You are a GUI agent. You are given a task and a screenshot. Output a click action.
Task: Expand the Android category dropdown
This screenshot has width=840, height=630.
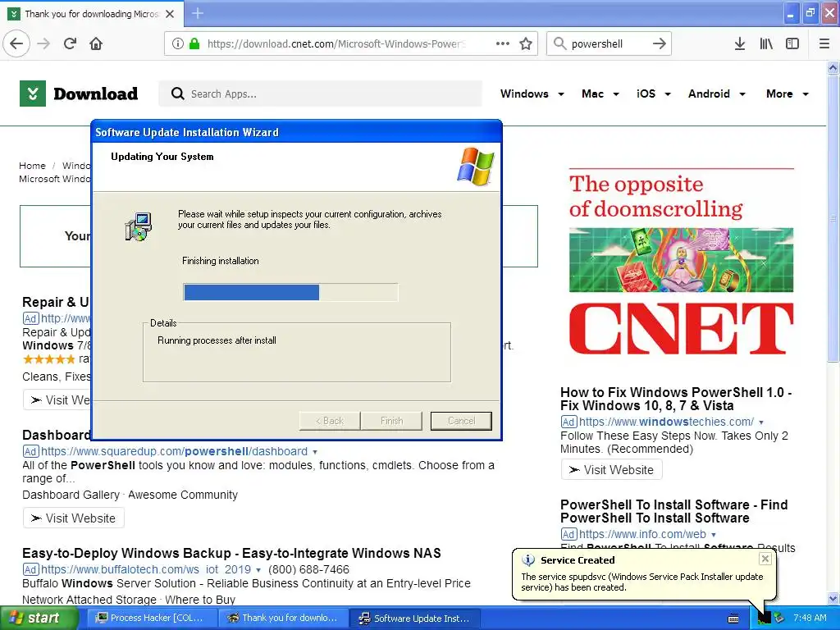pyautogui.click(x=742, y=94)
